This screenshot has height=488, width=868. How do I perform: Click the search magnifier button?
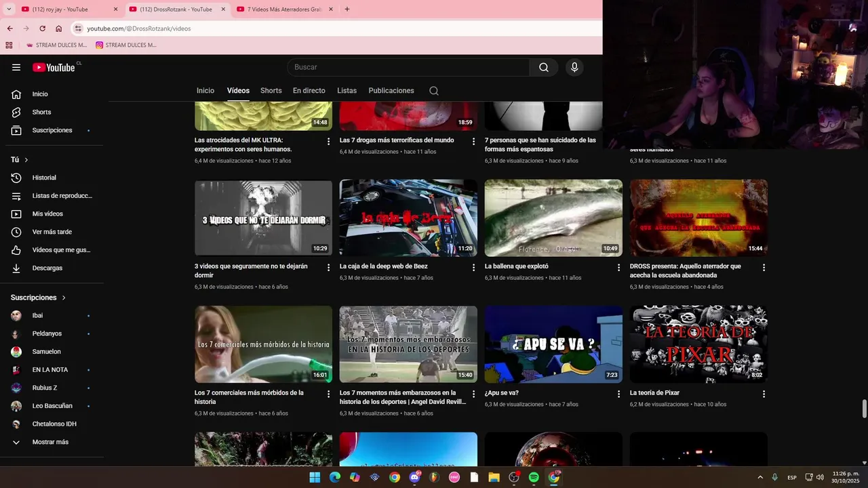544,67
